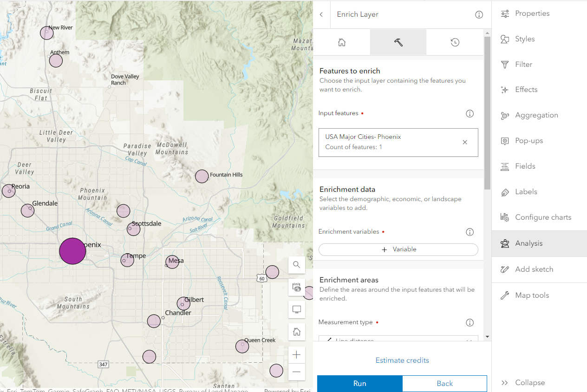Open the Filter panel
Image resolution: width=587 pixels, height=392 pixels.
pyautogui.click(x=524, y=64)
